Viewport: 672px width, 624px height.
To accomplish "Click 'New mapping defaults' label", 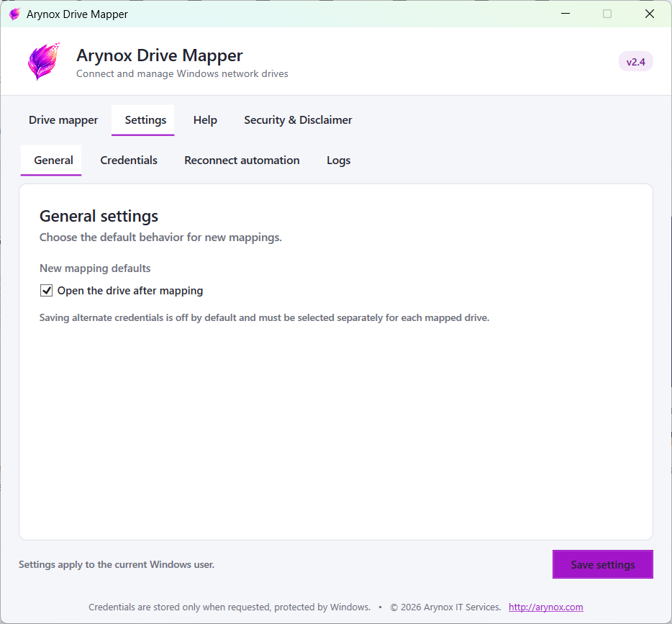I will pos(95,268).
